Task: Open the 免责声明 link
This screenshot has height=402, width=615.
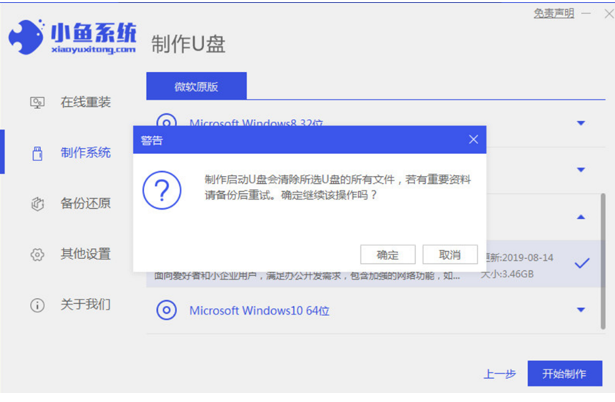Action: [553, 13]
